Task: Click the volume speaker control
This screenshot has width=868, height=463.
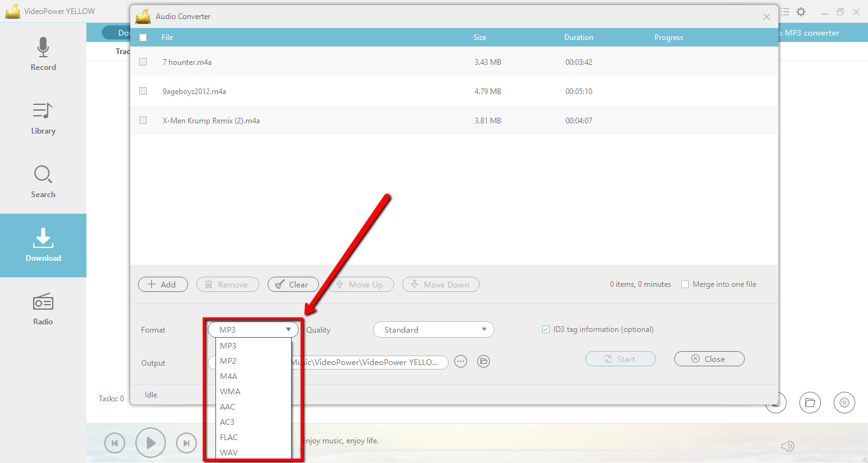Action: coord(788,445)
